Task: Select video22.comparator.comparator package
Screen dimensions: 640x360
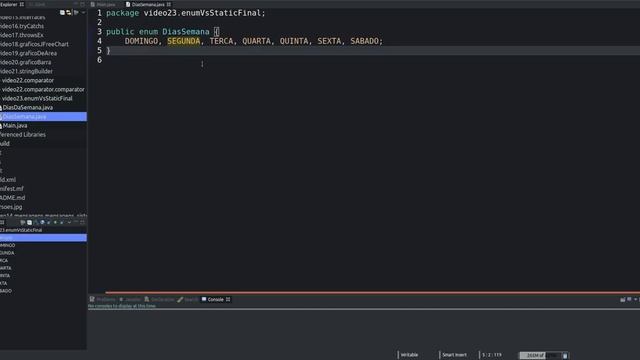Action: (x=42, y=89)
